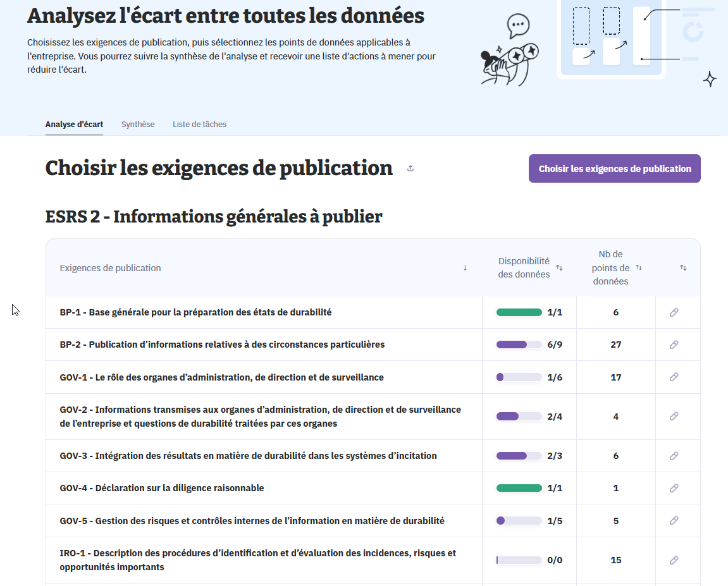The width and height of the screenshot is (728, 586).
Task: Sort by Exigences de publication arrow
Action: pyautogui.click(x=465, y=268)
